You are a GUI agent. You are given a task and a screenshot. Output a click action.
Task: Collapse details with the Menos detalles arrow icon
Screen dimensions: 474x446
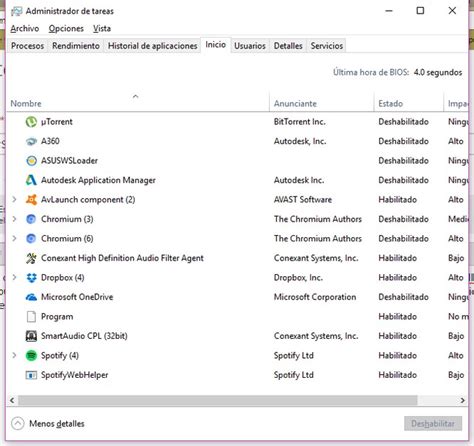click(x=17, y=424)
